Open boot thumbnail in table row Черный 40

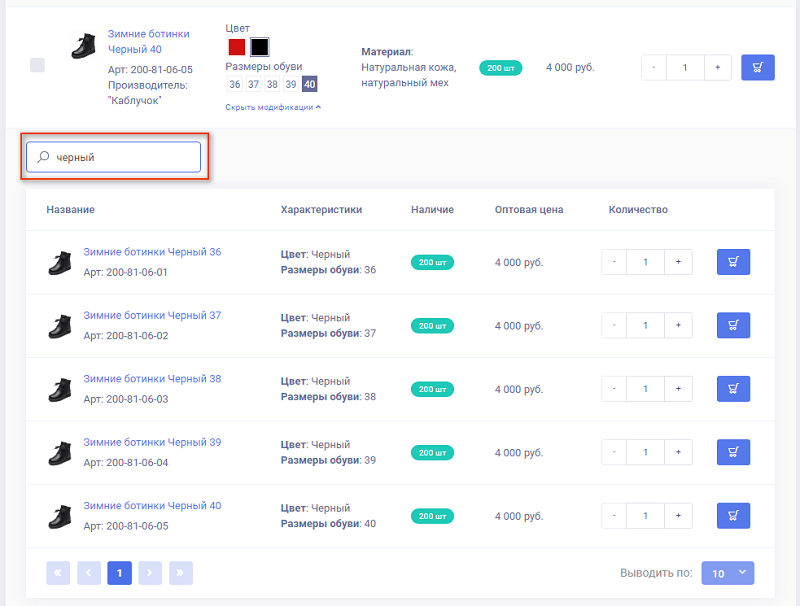coord(60,517)
